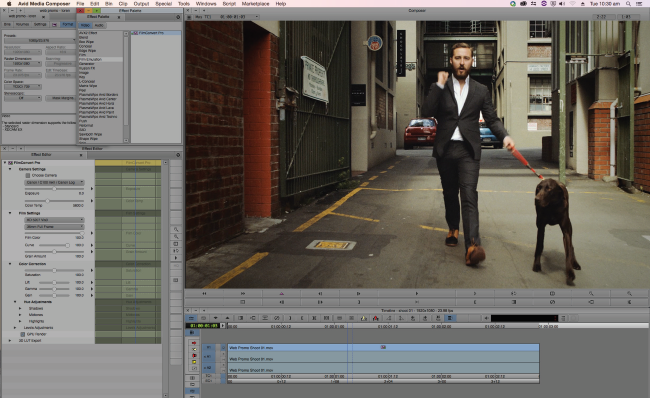Switch to the Settings tab in project window

coord(40,24)
